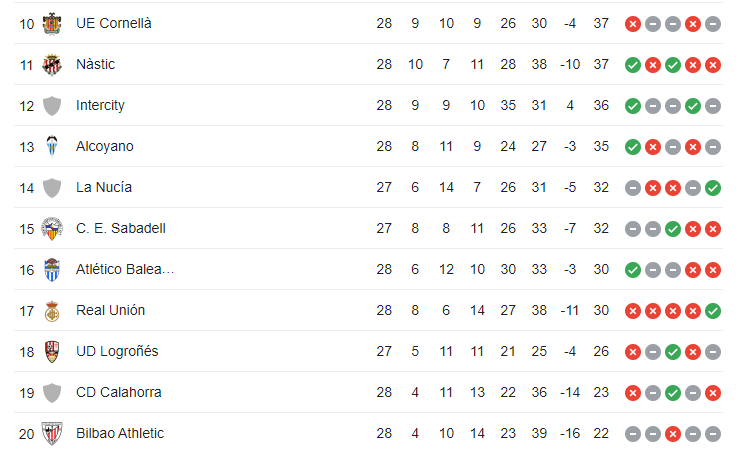This screenshot has width=746, height=455.
Task: Select the truncated Atlético Balea… team name
Action: (125, 269)
